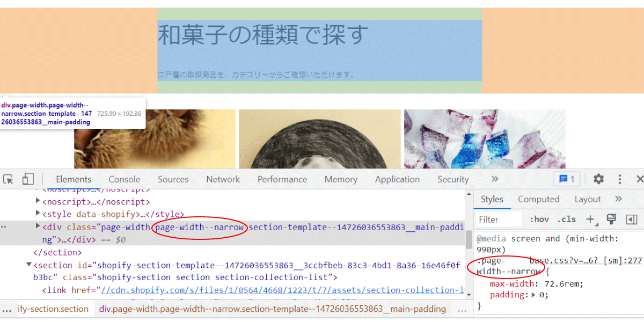Toggle the device toolbar icon
The image size is (644, 322).
click(x=28, y=179)
